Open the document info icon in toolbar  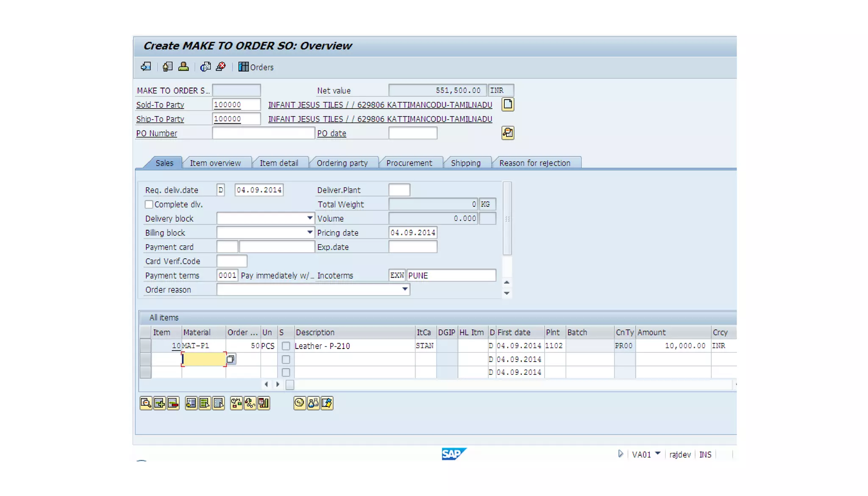click(x=206, y=67)
